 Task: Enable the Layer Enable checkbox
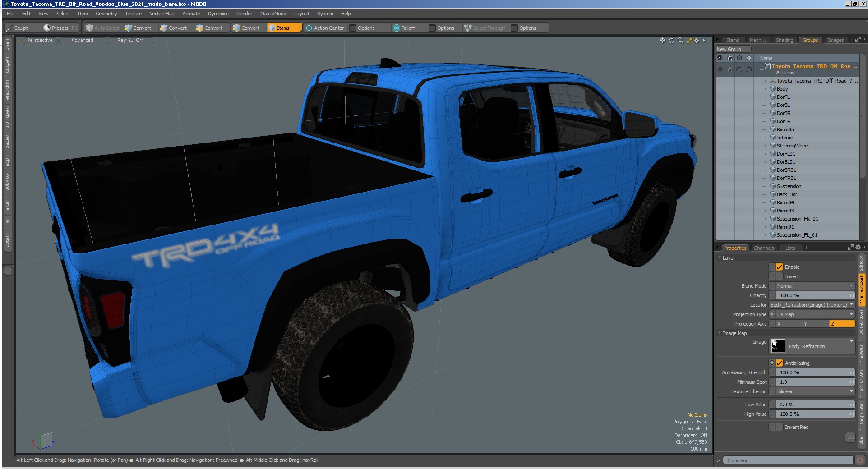coord(779,267)
